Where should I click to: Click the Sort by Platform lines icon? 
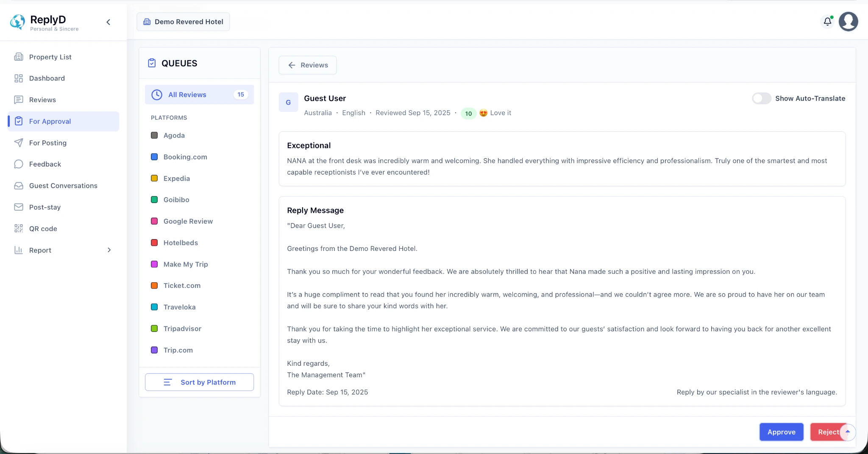coord(167,382)
